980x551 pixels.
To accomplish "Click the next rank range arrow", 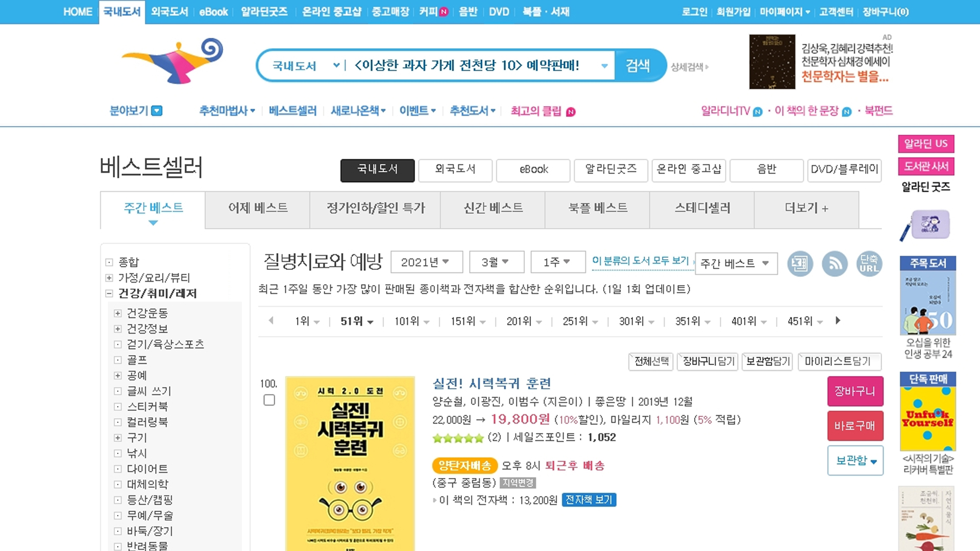I will point(838,320).
